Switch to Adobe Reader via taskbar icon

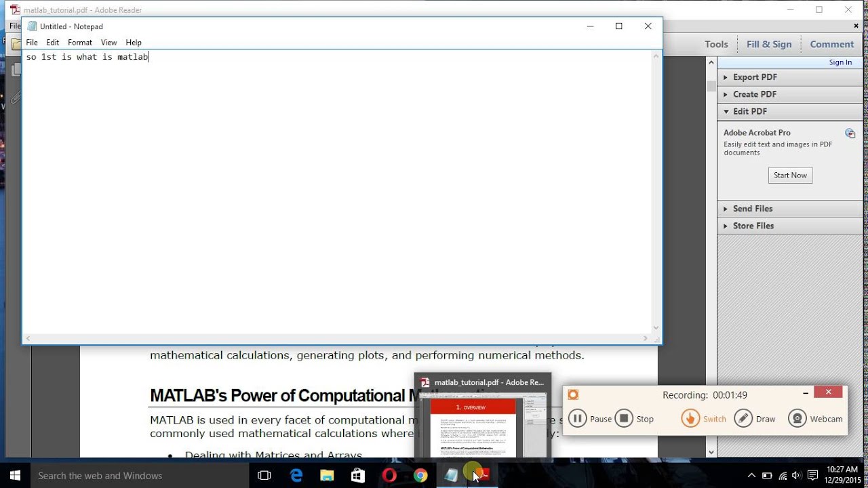(483, 476)
